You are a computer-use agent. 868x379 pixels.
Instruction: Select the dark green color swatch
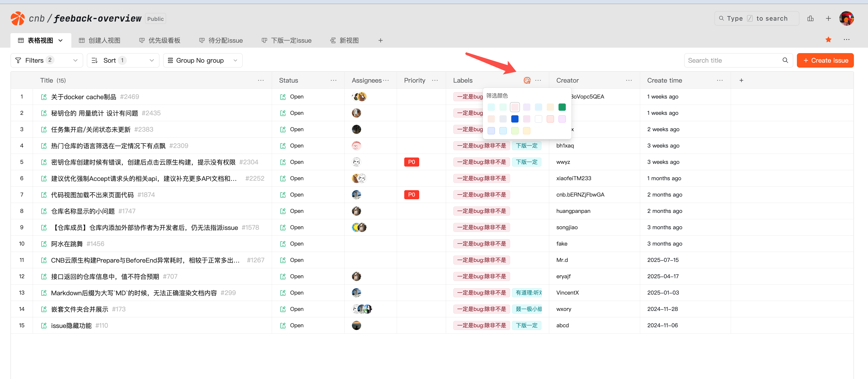click(562, 107)
